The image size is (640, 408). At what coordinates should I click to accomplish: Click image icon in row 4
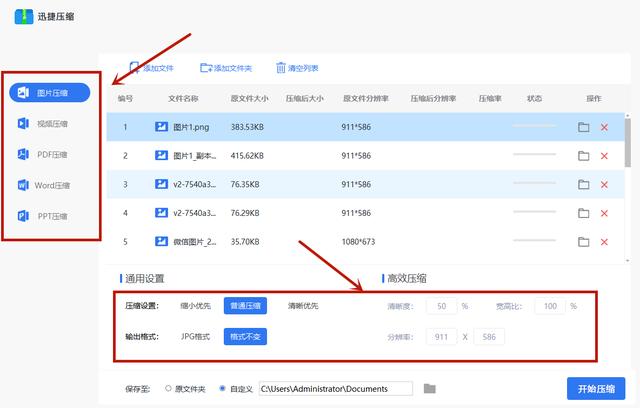coord(161,213)
